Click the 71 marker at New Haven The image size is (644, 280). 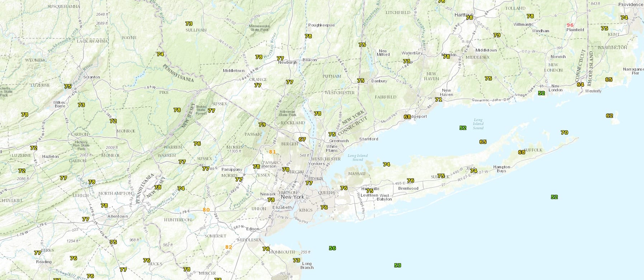point(438,100)
